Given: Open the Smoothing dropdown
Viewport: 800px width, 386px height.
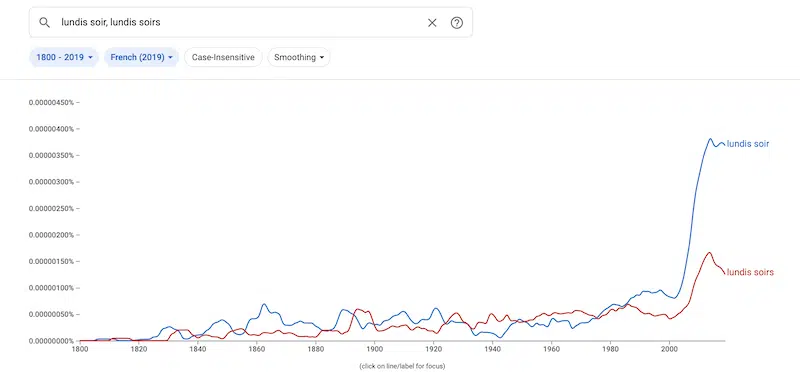Looking at the screenshot, I should [x=299, y=57].
